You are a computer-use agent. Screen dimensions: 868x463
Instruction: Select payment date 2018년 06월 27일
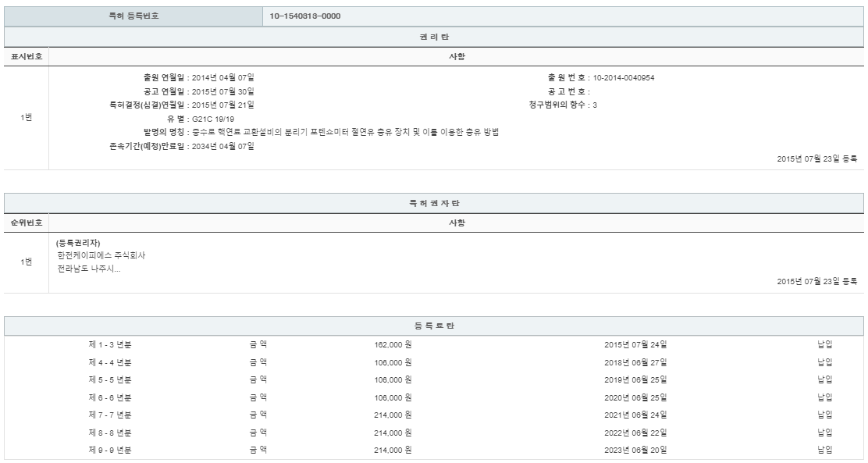635,361
